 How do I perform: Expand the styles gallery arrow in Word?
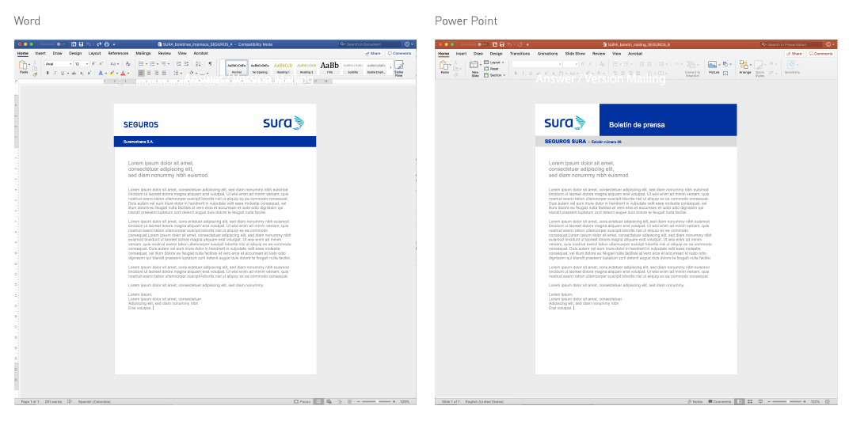[x=390, y=67]
